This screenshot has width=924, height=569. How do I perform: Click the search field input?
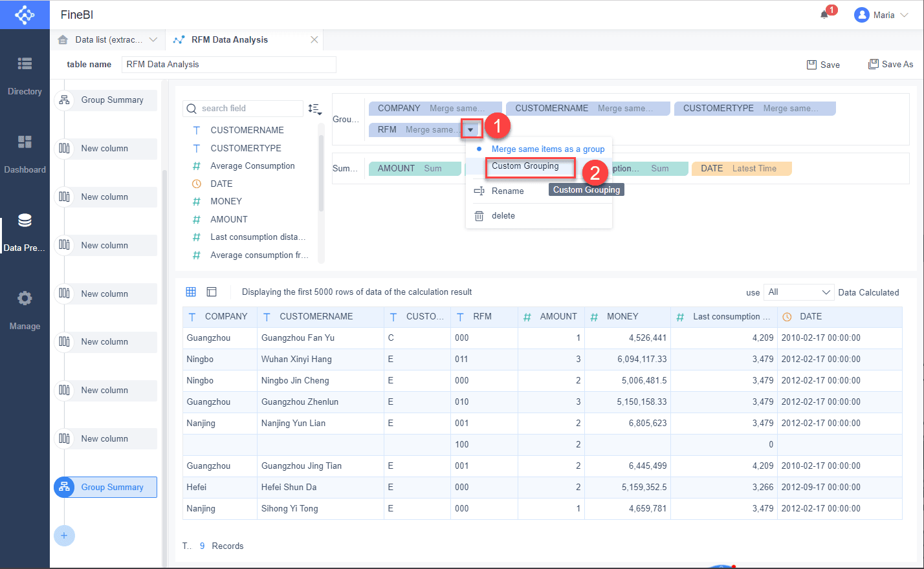pos(243,109)
